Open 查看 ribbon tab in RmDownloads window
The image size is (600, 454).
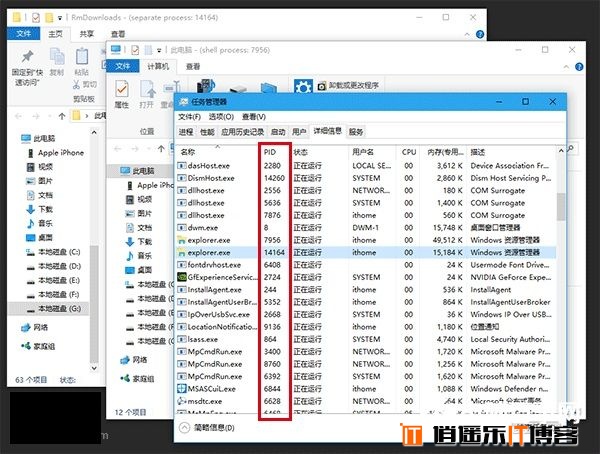pos(118,34)
